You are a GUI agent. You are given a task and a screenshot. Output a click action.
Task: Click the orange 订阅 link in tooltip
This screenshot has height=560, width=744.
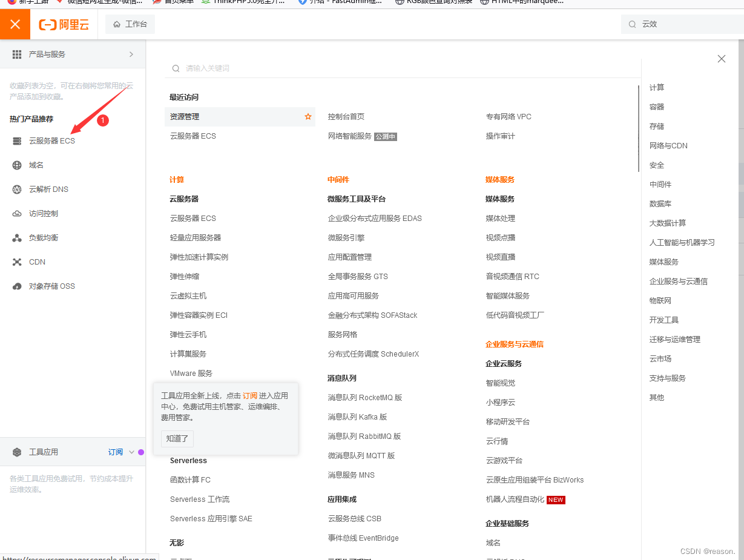(250, 395)
